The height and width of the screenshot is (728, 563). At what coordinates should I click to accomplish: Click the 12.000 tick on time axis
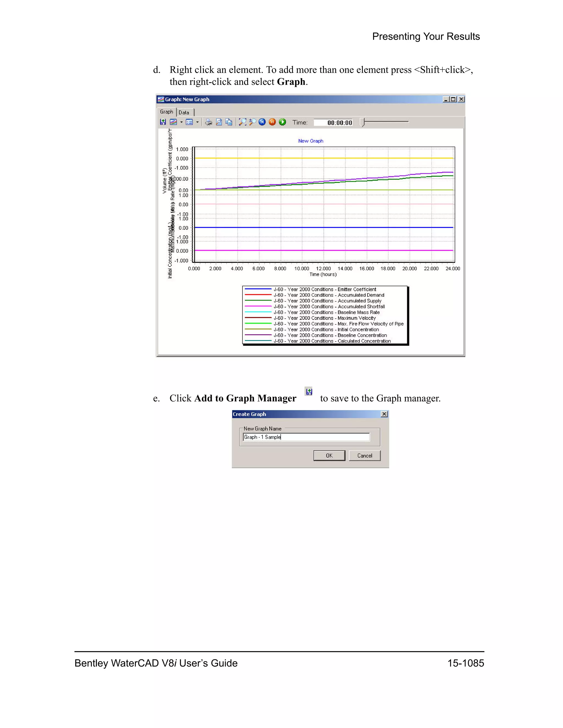click(x=323, y=269)
